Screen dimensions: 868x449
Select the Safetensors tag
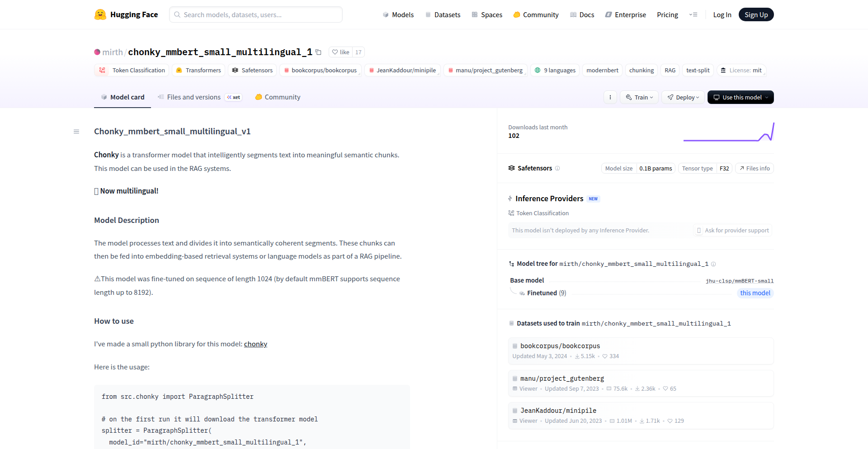pos(252,70)
